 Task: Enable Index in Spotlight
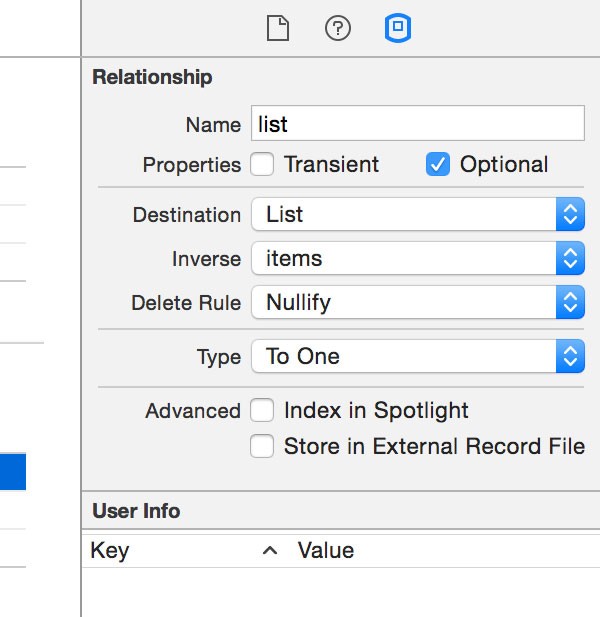coord(262,410)
